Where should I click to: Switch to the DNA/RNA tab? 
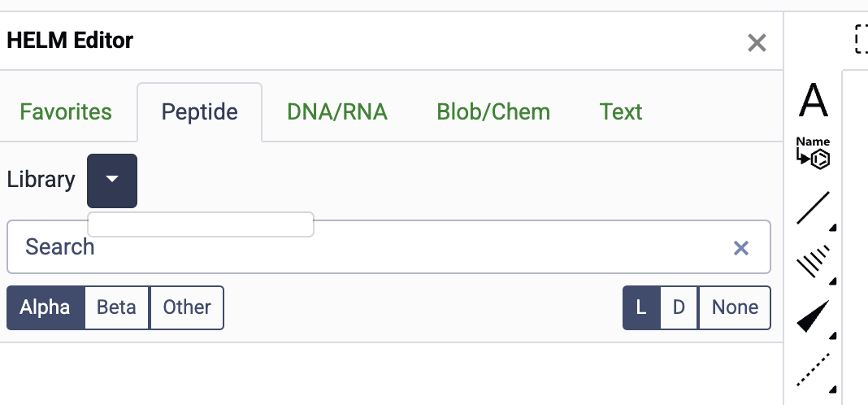(337, 112)
